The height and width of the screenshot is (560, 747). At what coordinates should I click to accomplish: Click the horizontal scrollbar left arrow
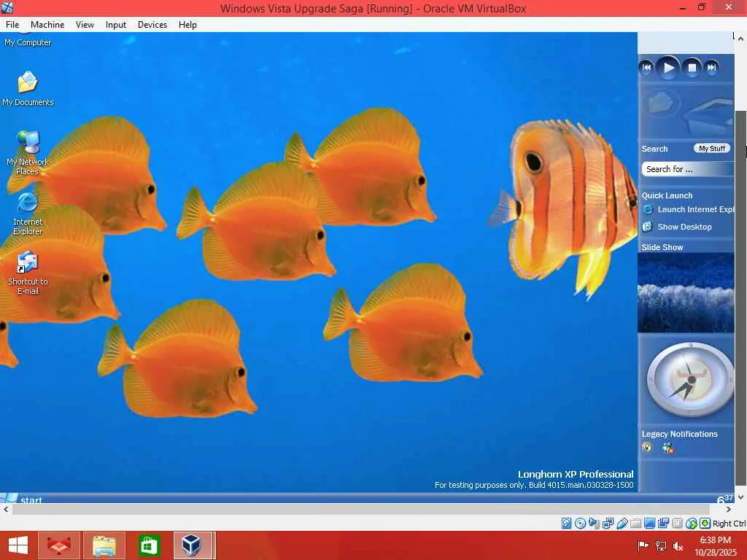[6, 509]
